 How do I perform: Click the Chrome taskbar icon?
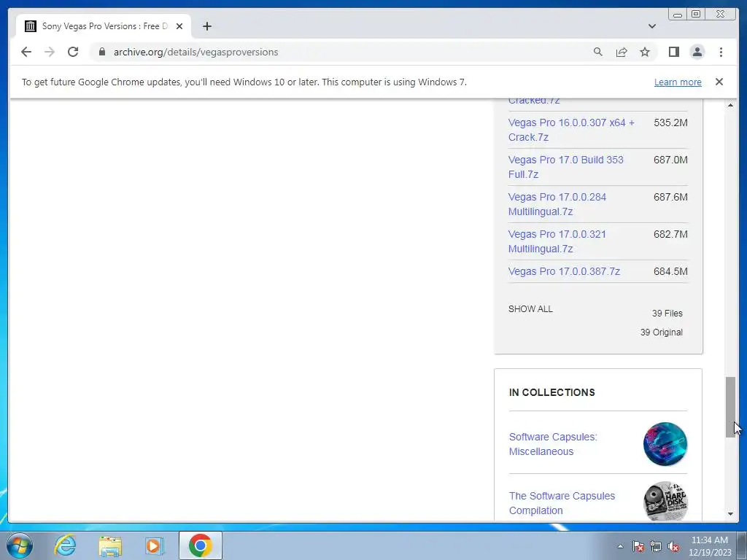(x=200, y=545)
